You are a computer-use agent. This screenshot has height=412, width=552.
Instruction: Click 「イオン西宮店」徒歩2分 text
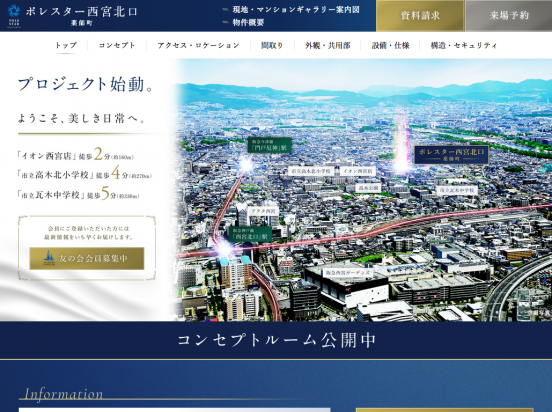(x=76, y=154)
